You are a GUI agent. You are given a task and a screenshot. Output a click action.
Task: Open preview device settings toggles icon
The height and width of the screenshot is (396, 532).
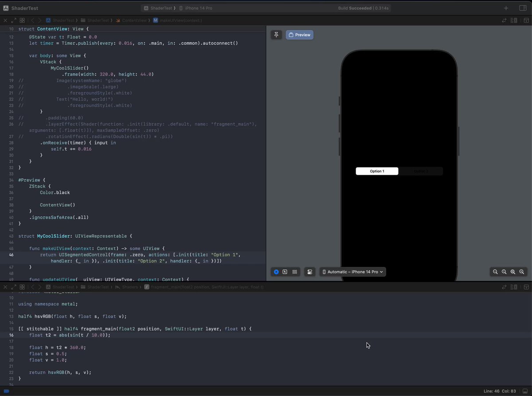tap(310, 272)
